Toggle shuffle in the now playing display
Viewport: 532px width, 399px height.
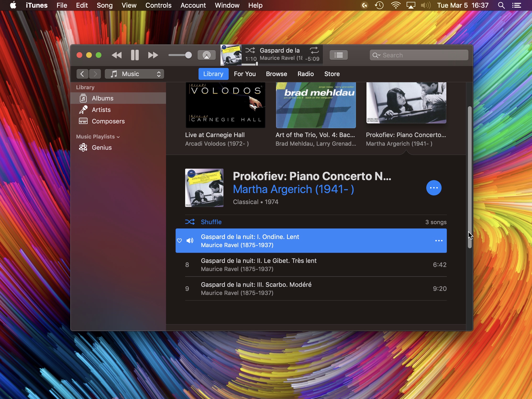click(250, 50)
